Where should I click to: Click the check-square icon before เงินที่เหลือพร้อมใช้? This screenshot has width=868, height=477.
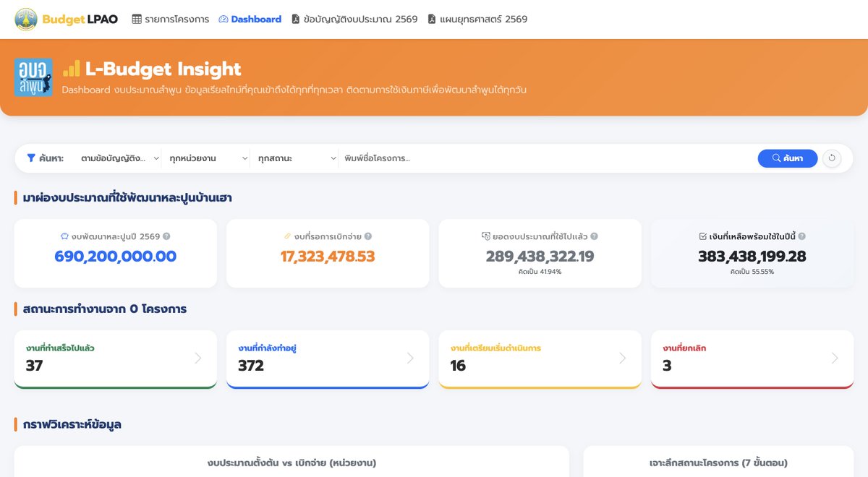pyautogui.click(x=703, y=236)
